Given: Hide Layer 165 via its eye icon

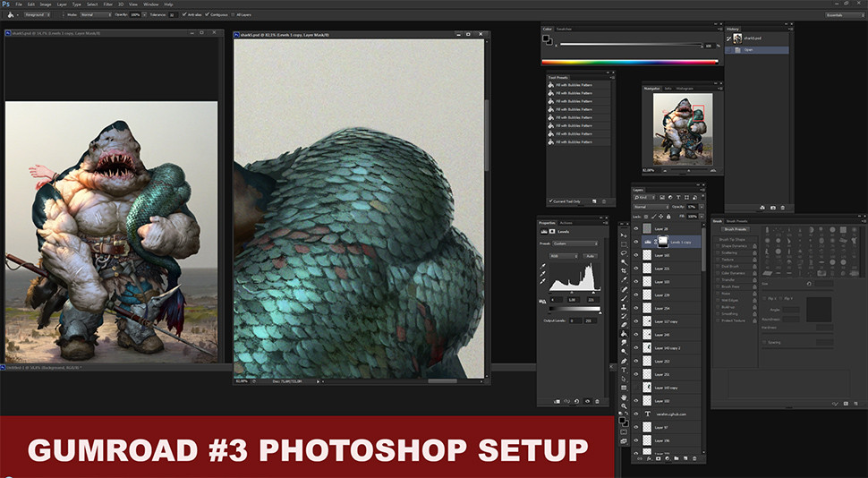Looking at the screenshot, I should 635,255.
